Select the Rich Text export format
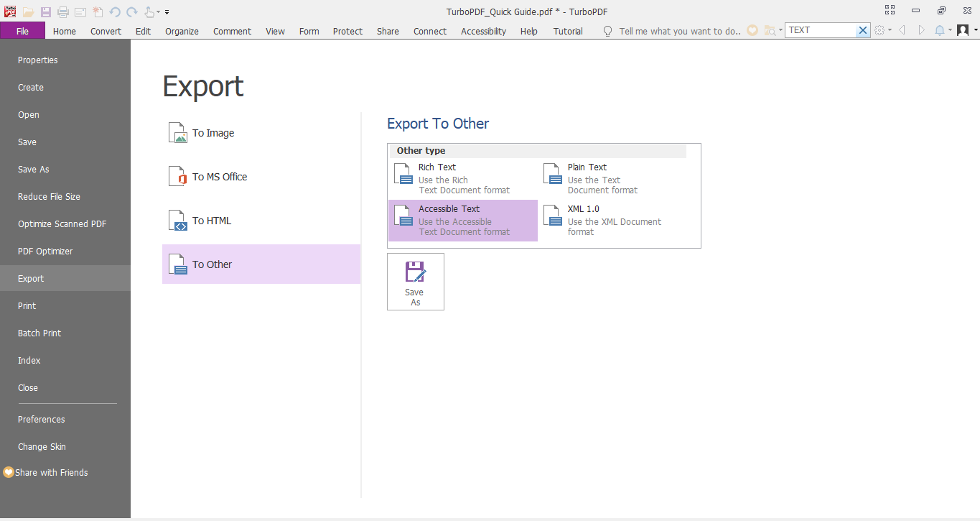 [462, 180]
